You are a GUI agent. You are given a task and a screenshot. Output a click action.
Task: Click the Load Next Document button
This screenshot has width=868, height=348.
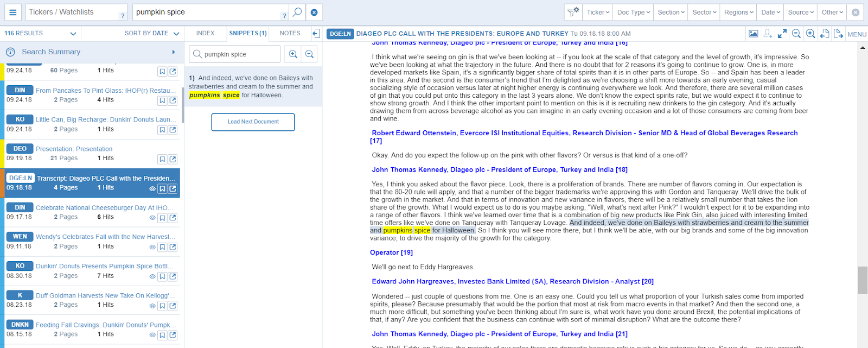[x=253, y=122]
